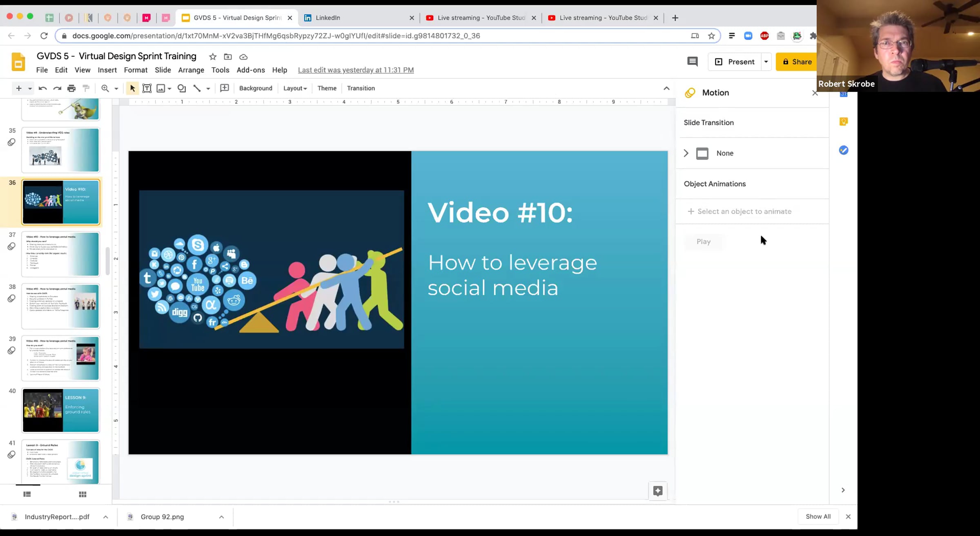Click the print icon
The width and height of the screenshot is (980, 536).
tap(71, 88)
